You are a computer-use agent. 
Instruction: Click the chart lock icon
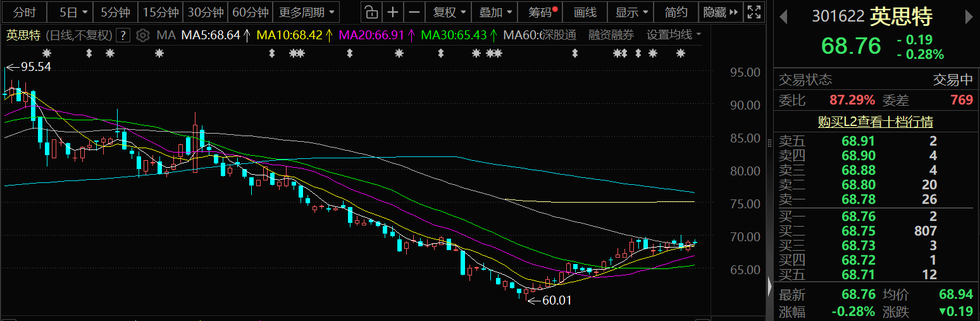(372, 12)
